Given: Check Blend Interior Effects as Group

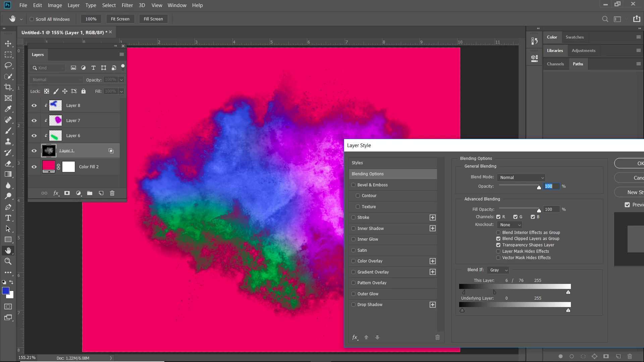Looking at the screenshot, I should coord(498,232).
